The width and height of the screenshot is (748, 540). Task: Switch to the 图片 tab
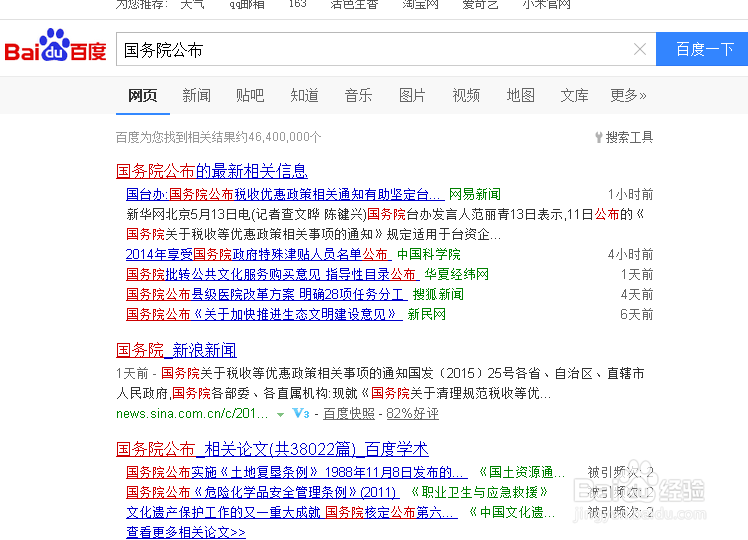tap(412, 95)
